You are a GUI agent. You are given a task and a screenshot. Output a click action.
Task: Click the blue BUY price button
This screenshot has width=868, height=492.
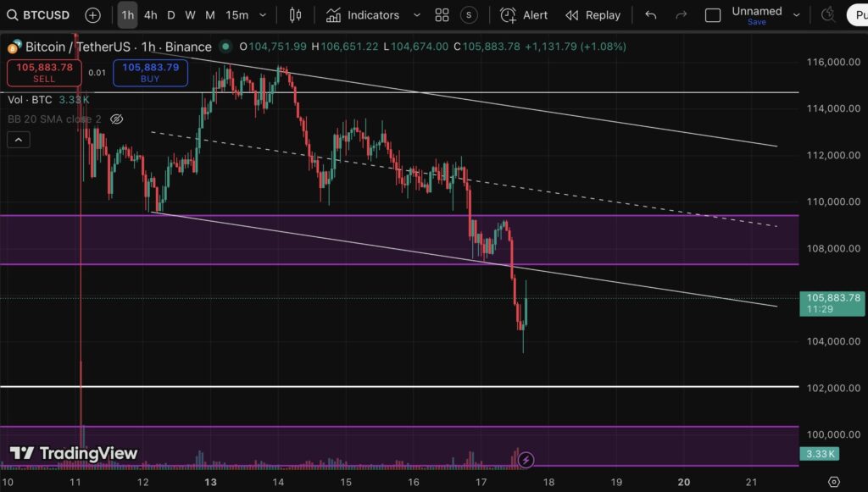150,73
